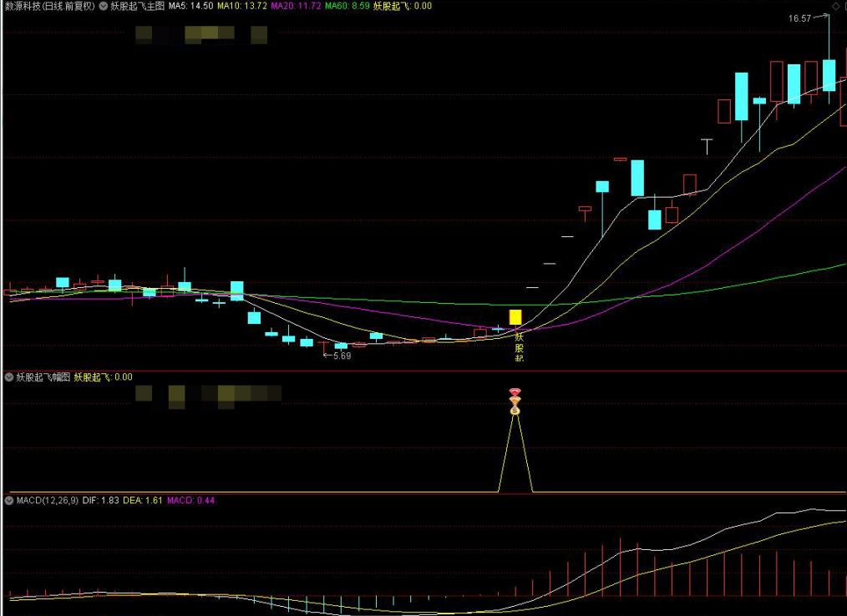The image size is (847, 616).
Task: Select the 妖股起飞幅图 sub-chart label
Action: pyautogui.click(x=43, y=377)
